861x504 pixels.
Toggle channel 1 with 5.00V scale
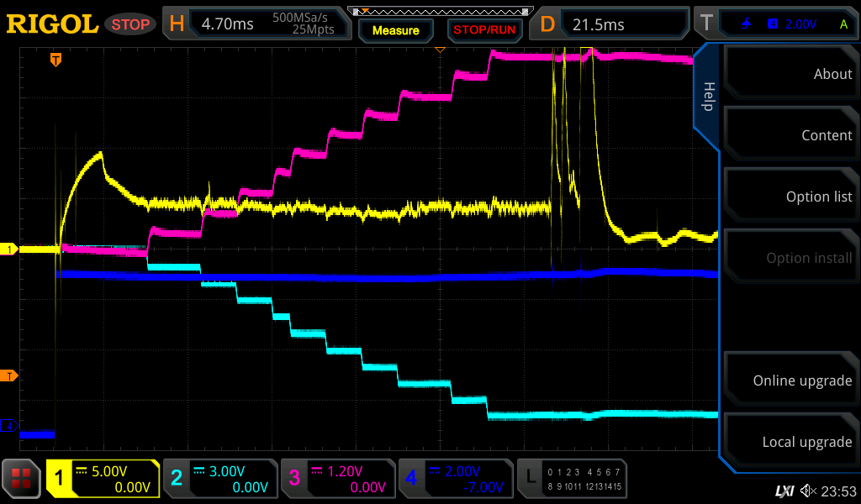103,479
